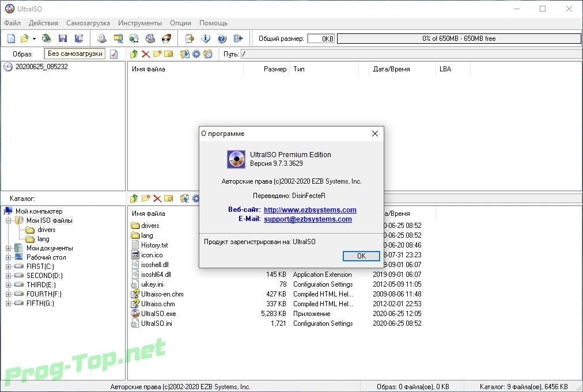Open the Самозагрузка menu
Viewport: 583px width, 392px height.
click(88, 23)
